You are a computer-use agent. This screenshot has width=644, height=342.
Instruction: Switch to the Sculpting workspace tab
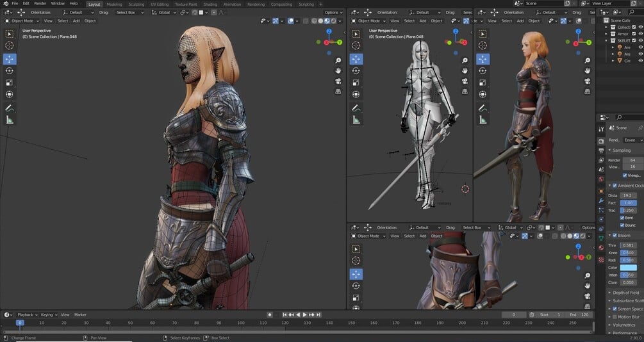pyautogui.click(x=136, y=4)
